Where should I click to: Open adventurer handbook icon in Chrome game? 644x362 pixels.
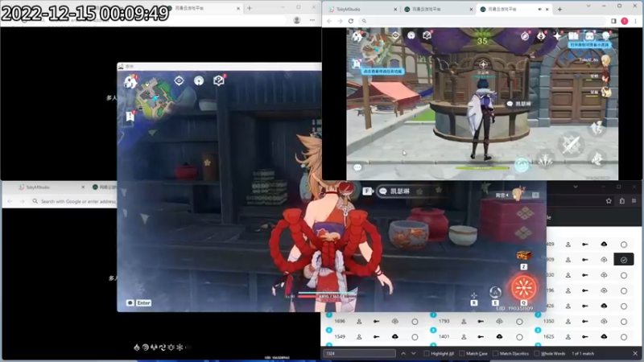573,35
